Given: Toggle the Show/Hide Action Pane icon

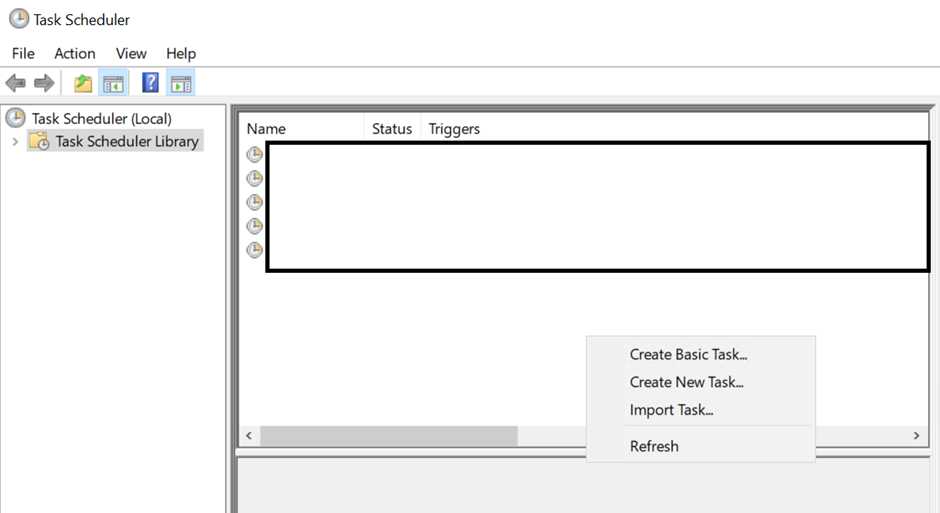Looking at the screenshot, I should click(181, 83).
